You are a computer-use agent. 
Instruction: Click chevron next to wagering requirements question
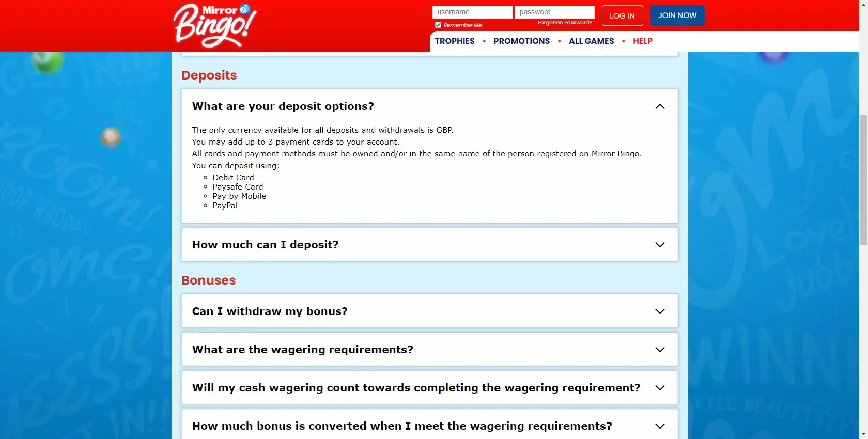click(660, 350)
